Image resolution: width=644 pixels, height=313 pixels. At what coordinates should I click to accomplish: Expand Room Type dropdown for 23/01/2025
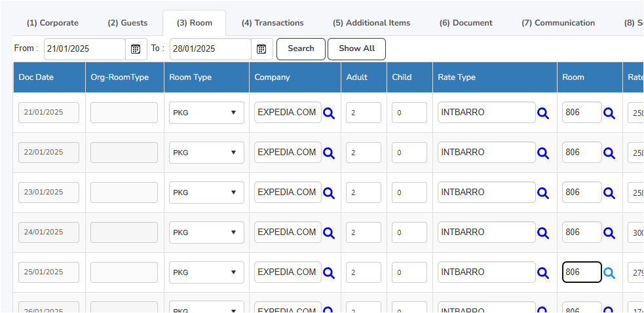[x=206, y=193]
